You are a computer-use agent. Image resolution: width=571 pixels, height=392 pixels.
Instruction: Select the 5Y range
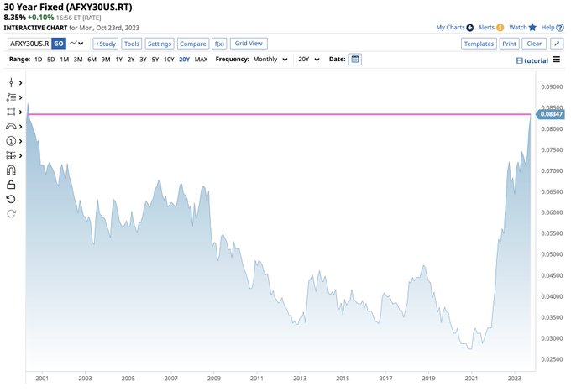pos(155,60)
